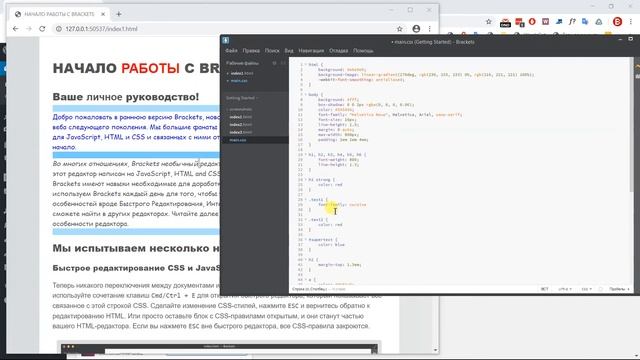The image size is (640, 360).
Task: Open the CSS language mode dropdown
Action: click(587, 289)
